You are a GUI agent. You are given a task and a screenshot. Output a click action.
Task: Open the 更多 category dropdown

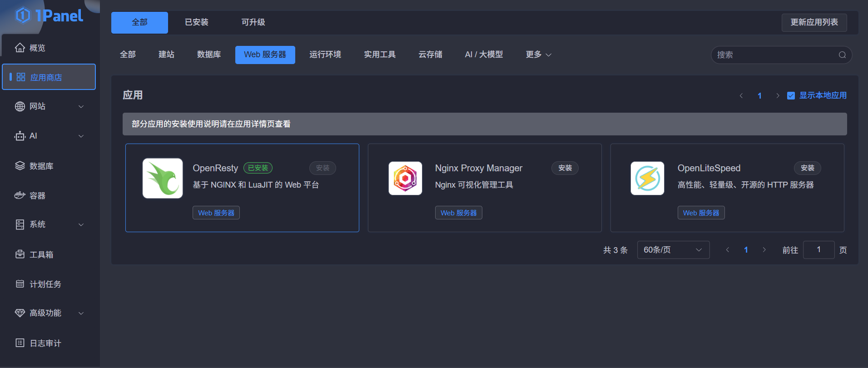tap(539, 55)
